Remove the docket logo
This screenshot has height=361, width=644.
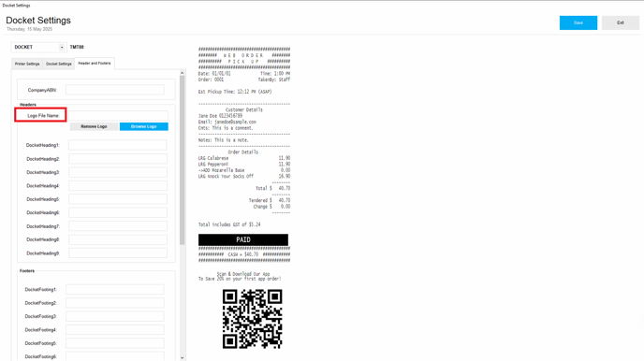(94, 127)
